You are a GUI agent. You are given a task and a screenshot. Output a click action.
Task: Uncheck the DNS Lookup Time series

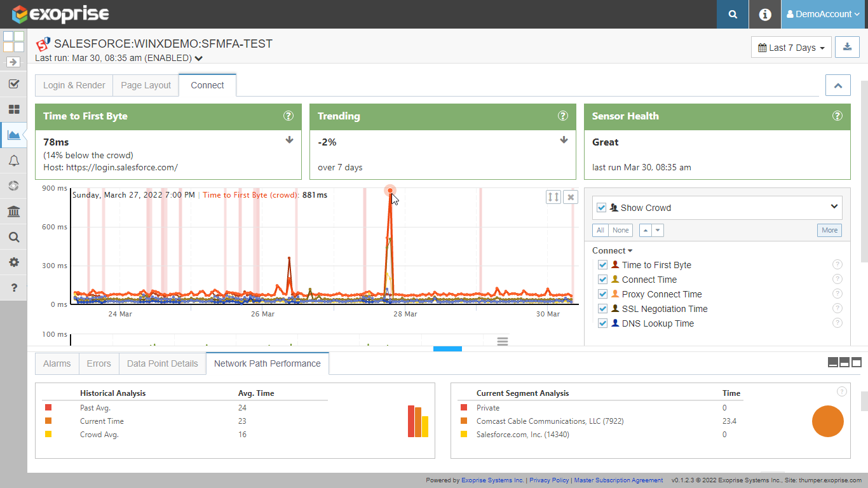(x=603, y=323)
